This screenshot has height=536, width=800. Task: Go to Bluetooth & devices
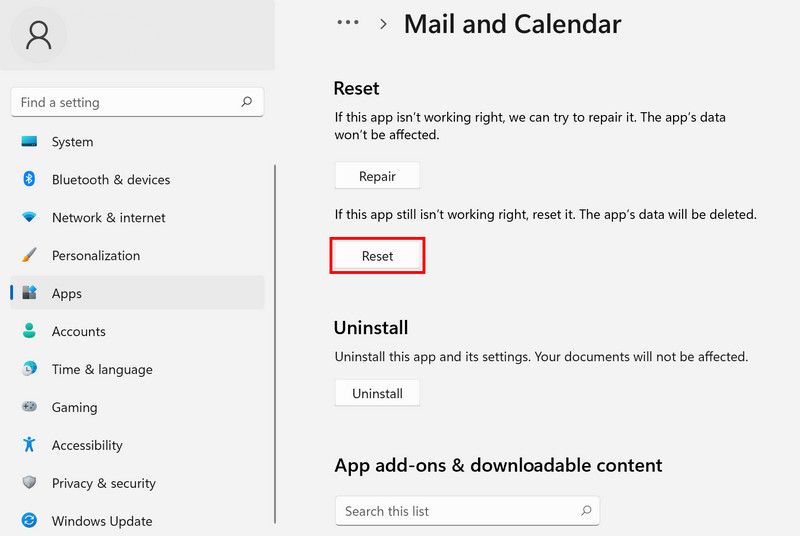(x=137, y=179)
